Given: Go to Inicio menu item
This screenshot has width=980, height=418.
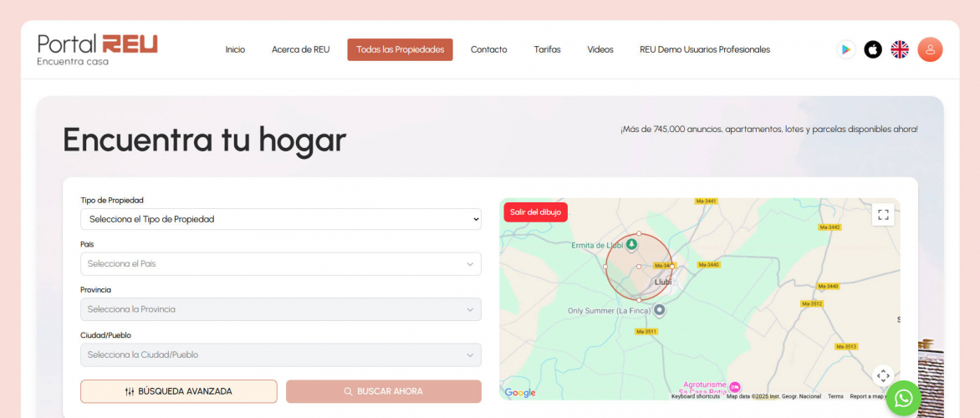Looking at the screenshot, I should (x=235, y=49).
